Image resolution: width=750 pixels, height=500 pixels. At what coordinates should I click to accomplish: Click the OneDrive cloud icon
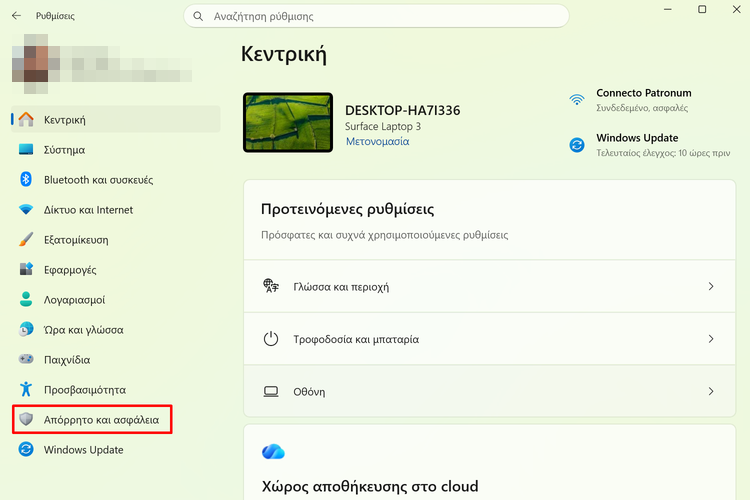point(273,451)
